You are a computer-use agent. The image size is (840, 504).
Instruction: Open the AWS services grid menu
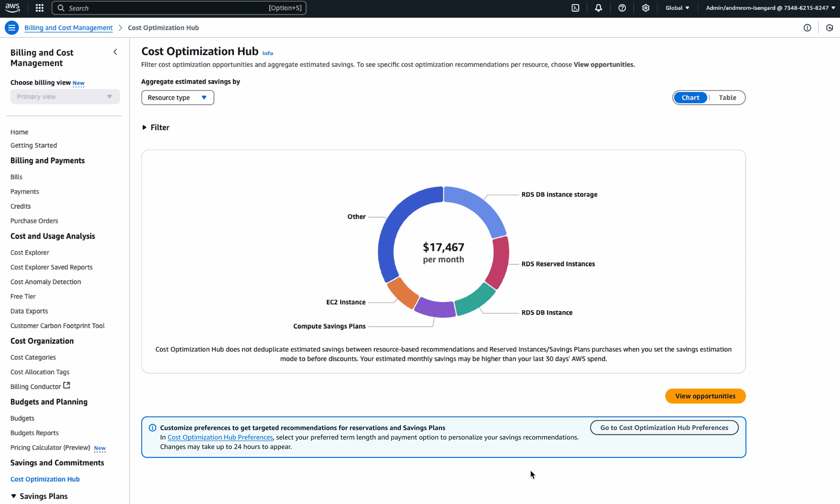(x=39, y=8)
